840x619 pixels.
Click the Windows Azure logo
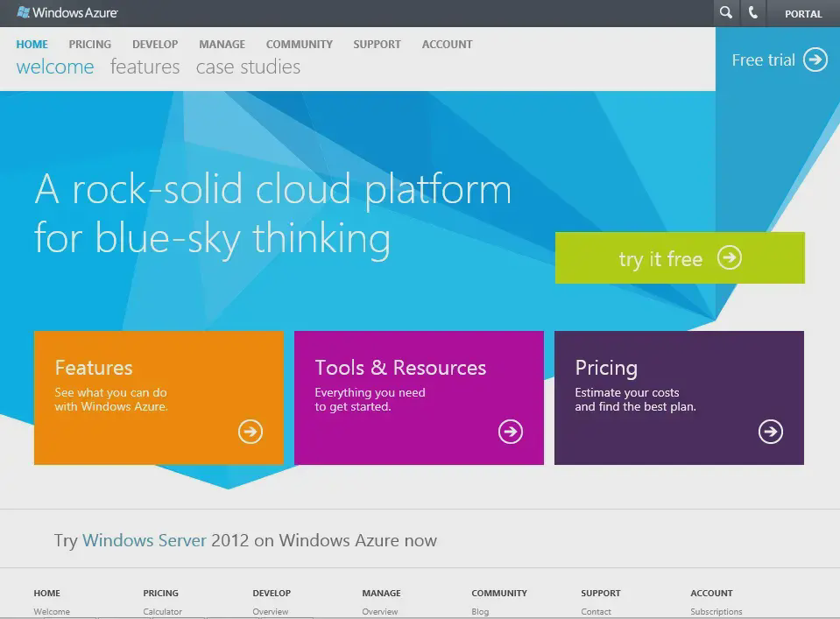coord(67,13)
